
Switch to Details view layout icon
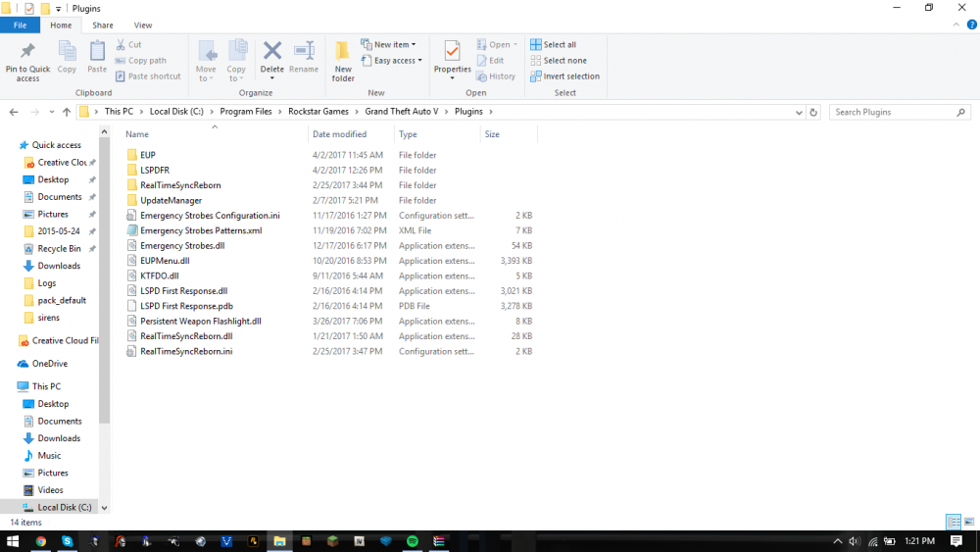click(x=954, y=522)
